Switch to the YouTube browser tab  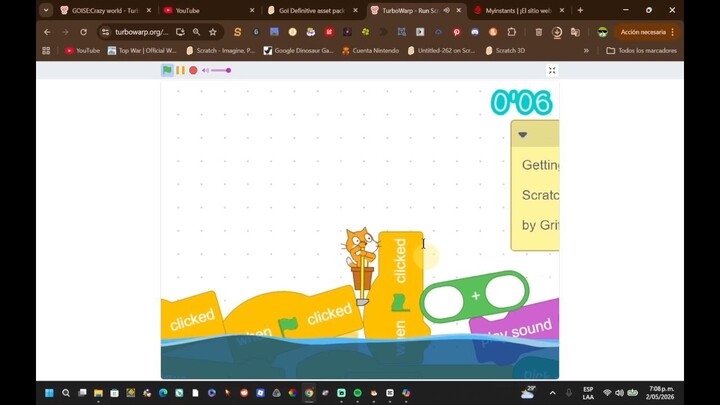[x=209, y=10]
